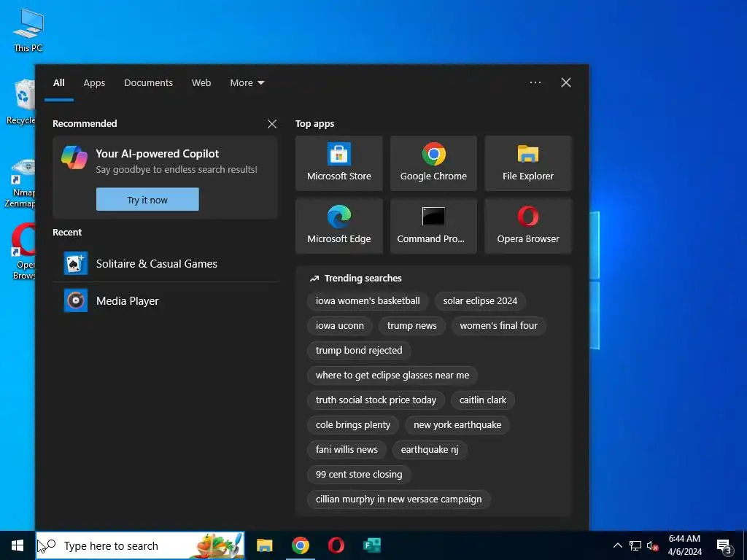Search trending solar eclipse 2024

click(x=480, y=301)
